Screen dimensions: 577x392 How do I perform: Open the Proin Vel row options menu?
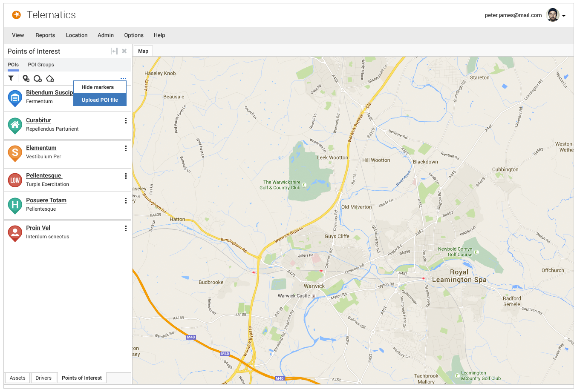coord(126,228)
